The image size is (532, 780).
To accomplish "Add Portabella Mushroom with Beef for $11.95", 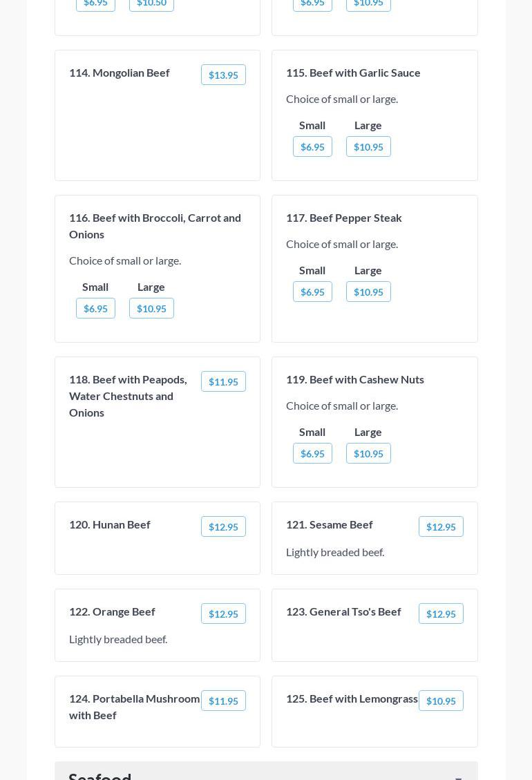I will click(223, 701).
